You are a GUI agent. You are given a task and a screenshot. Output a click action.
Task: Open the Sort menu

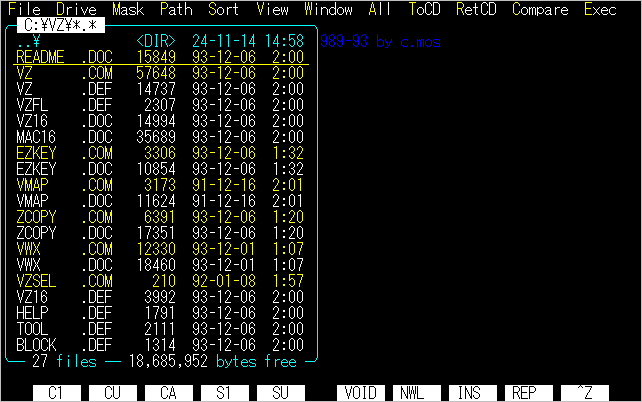[224, 9]
